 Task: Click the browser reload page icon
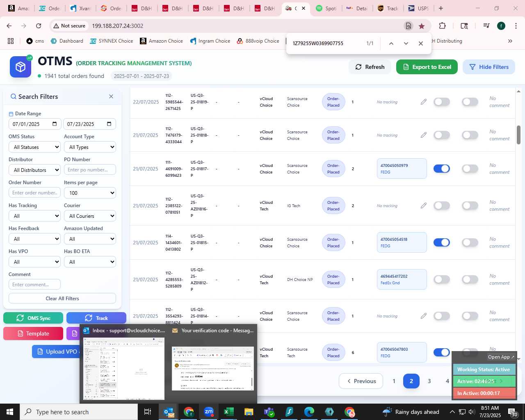pyautogui.click(x=39, y=26)
